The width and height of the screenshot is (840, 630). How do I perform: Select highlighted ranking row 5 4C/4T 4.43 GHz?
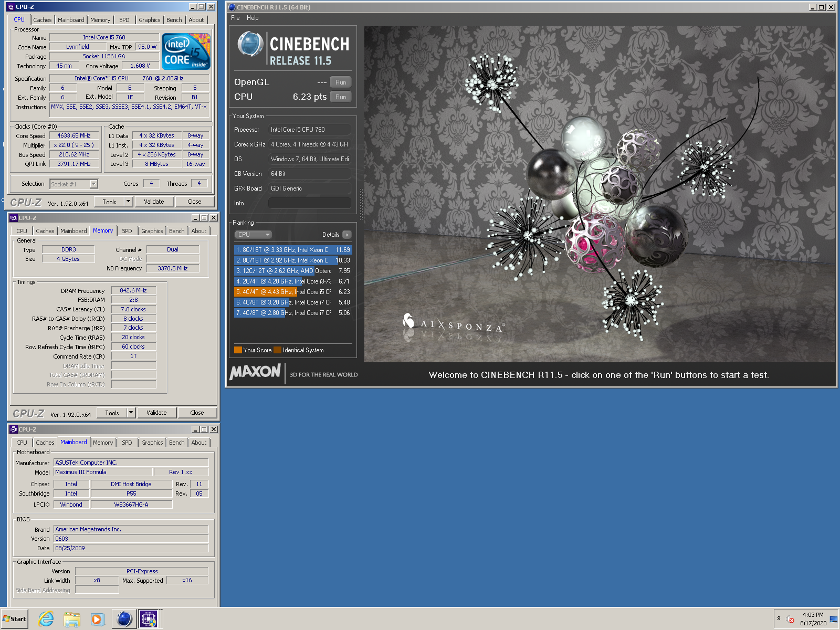(293, 292)
